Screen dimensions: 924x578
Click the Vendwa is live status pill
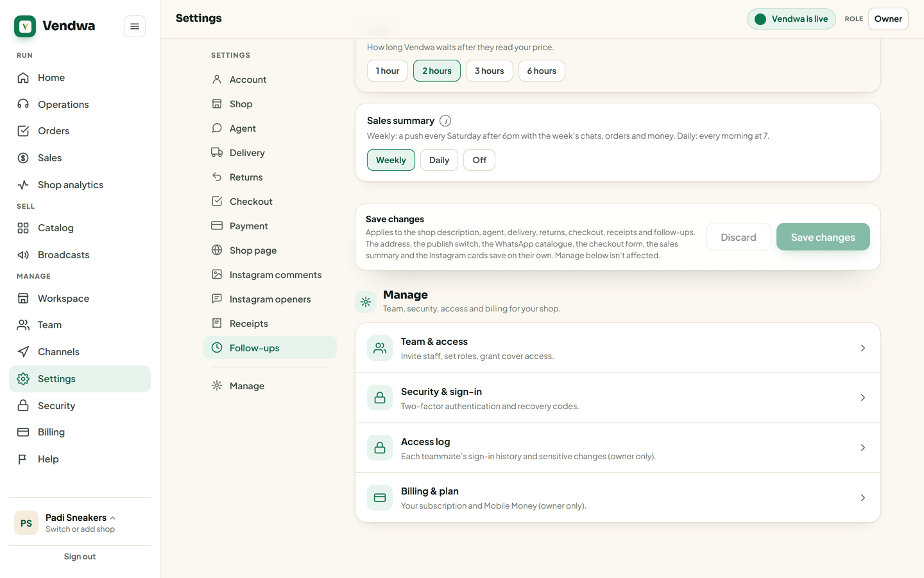(x=791, y=19)
